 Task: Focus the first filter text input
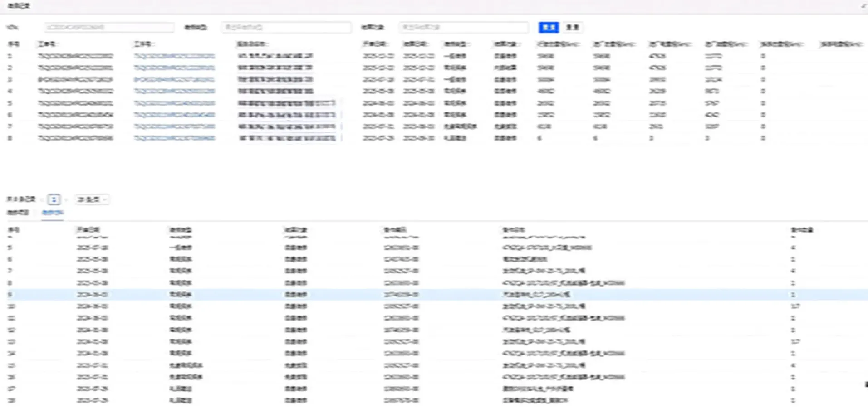[109, 27]
